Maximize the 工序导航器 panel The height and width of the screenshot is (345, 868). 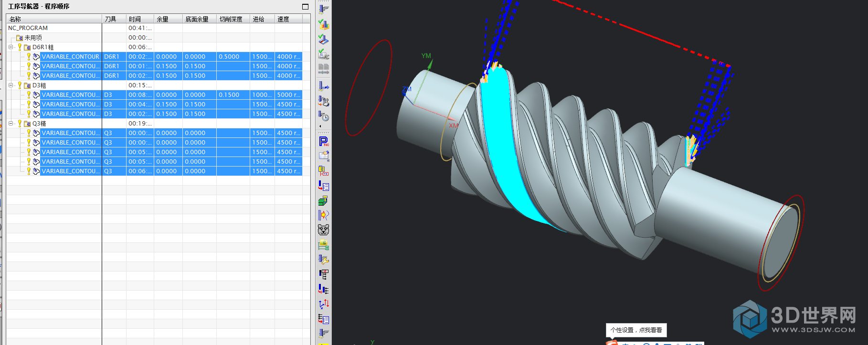[306, 7]
